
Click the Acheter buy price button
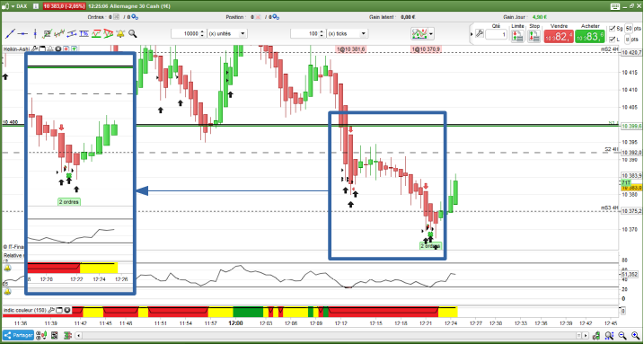click(590, 37)
